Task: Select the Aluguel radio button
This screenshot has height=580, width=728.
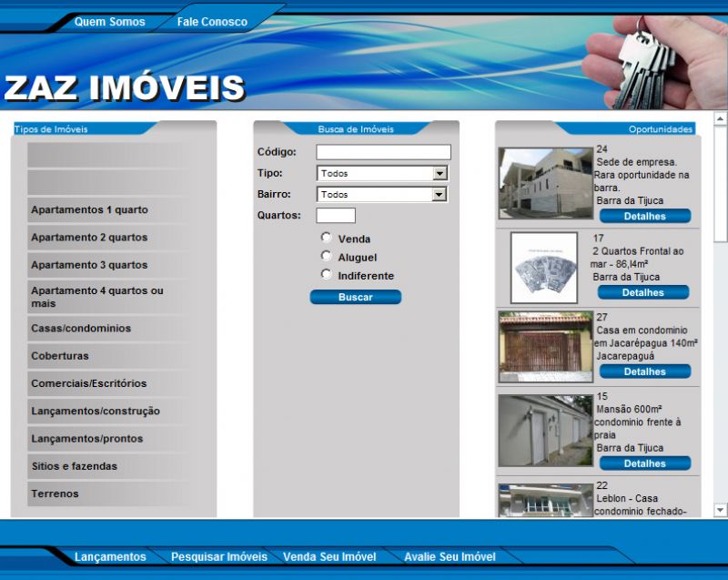Action: 327,257
